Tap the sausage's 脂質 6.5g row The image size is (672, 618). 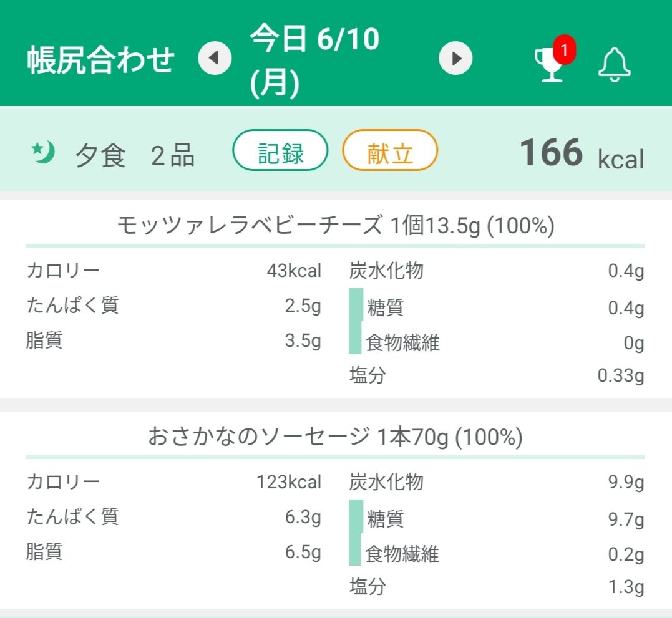pos(173,553)
